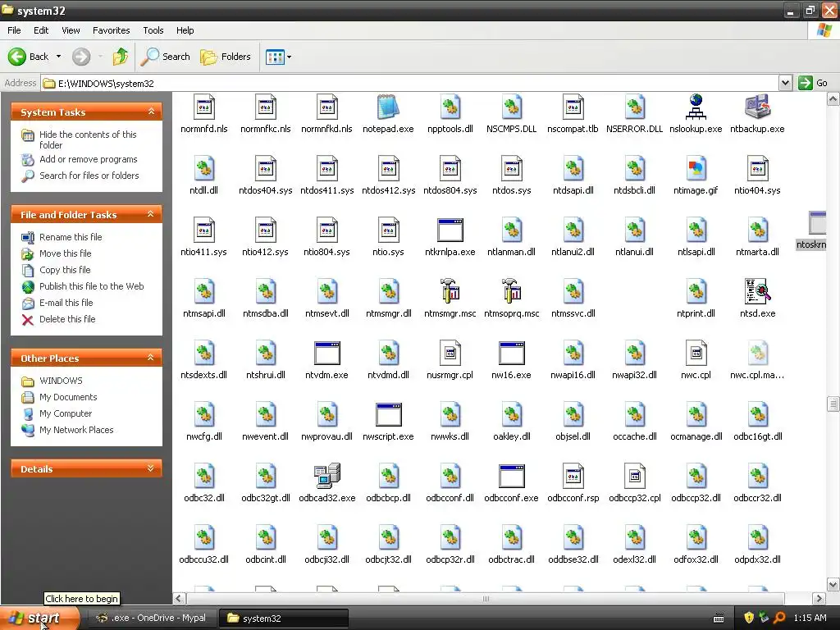The height and width of the screenshot is (630, 840).
Task: Open the Search toolbar button
Action: click(x=166, y=57)
